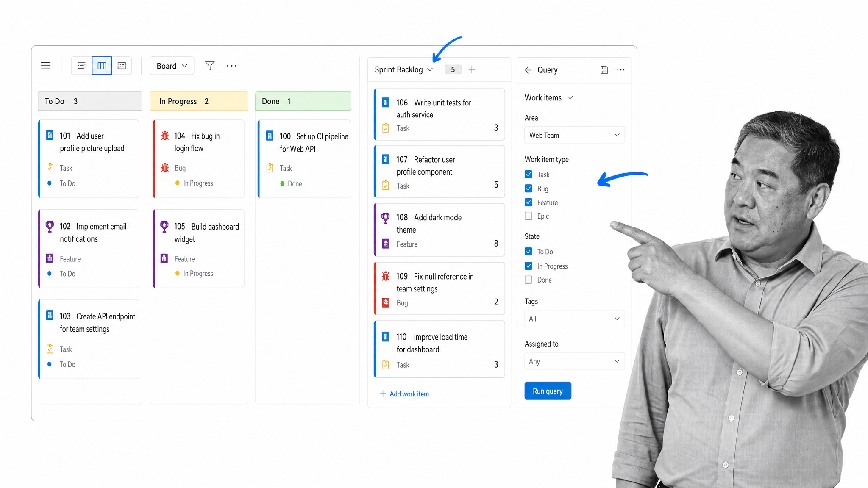Save the query with disk icon
This screenshot has height=488, width=868.
[x=604, y=70]
